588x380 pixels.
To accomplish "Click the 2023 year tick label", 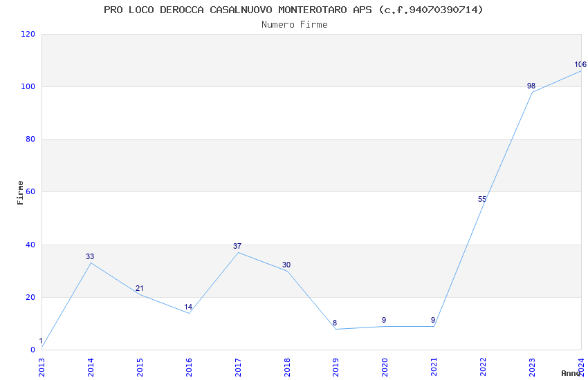I will click(x=533, y=368).
